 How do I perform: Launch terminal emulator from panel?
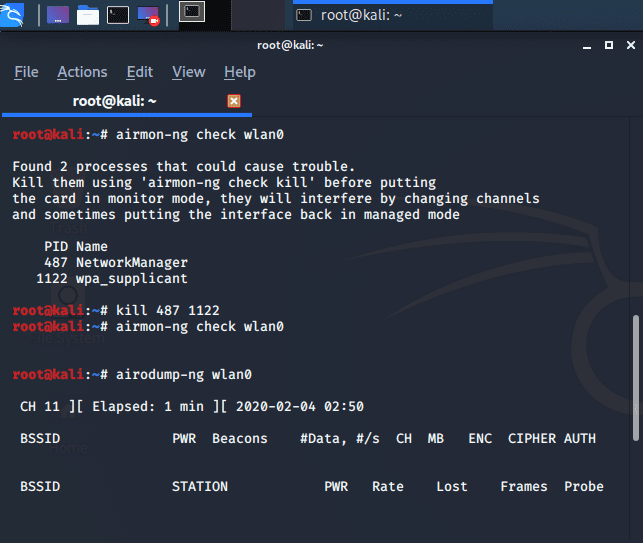click(x=118, y=15)
